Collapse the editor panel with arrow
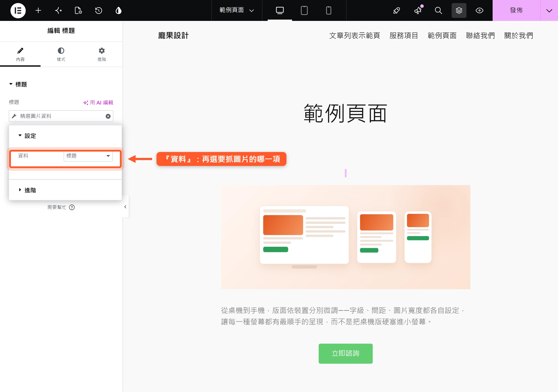The image size is (558, 392). pyautogui.click(x=125, y=207)
